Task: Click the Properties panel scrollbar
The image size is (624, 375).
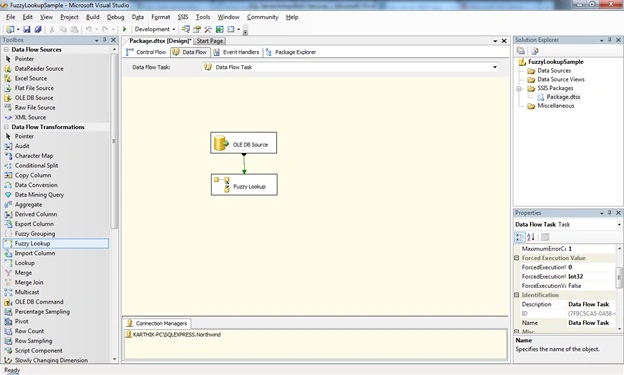Action: (x=619, y=277)
